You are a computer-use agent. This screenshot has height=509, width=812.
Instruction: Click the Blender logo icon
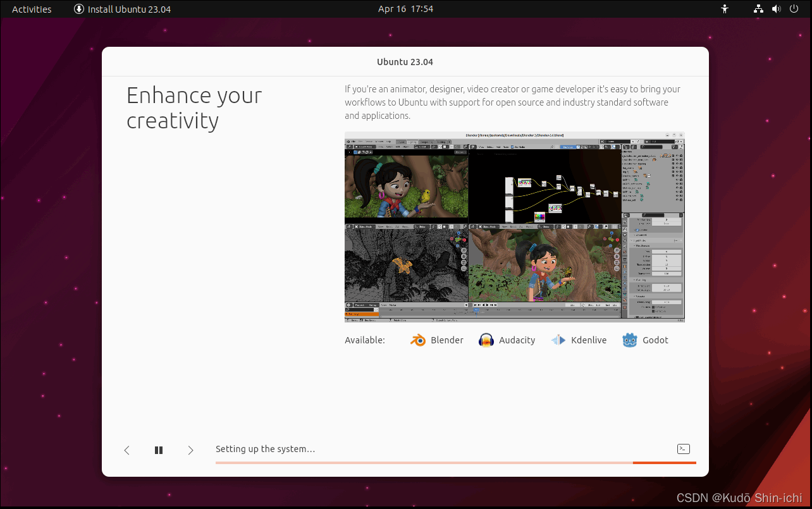pos(418,340)
